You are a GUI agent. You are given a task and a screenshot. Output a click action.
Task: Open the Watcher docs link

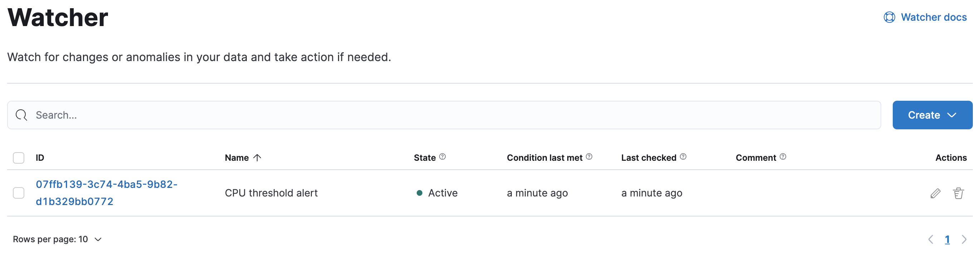pyautogui.click(x=933, y=18)
